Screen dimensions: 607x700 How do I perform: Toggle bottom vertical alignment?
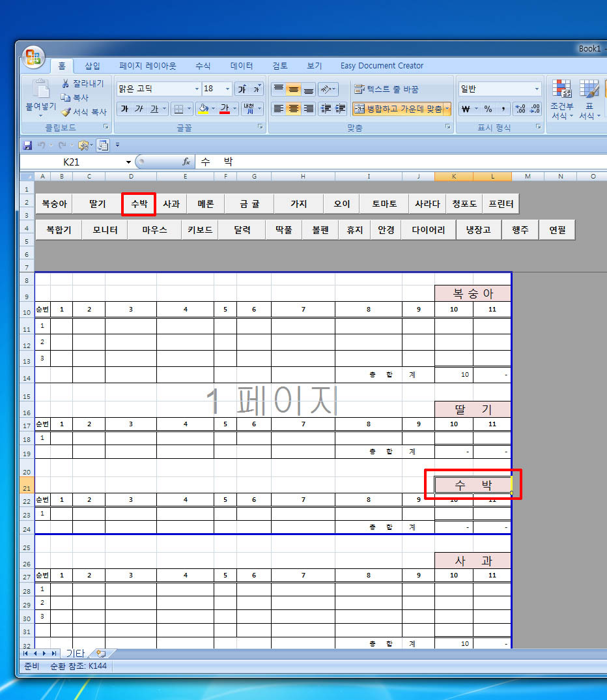308,89
